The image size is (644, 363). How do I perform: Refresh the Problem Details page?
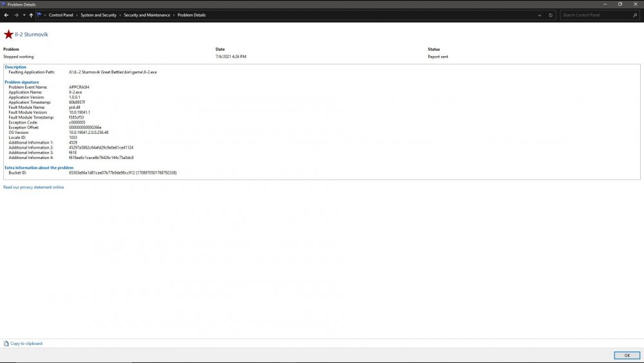(551, 15)
